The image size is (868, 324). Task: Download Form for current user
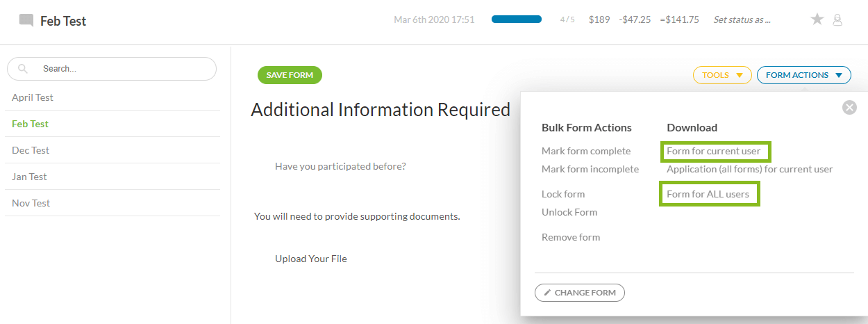pyautogui.click(x=714, y=151)
